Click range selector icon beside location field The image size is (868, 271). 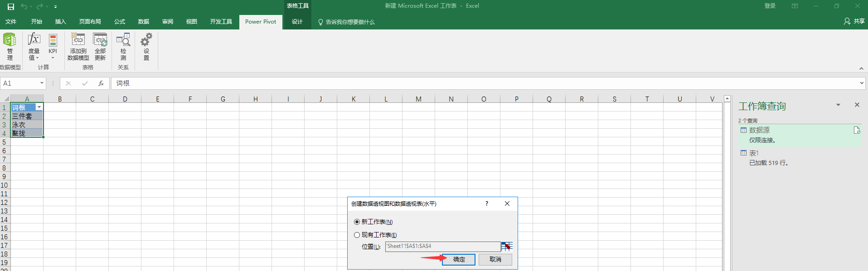pos(507,246)
